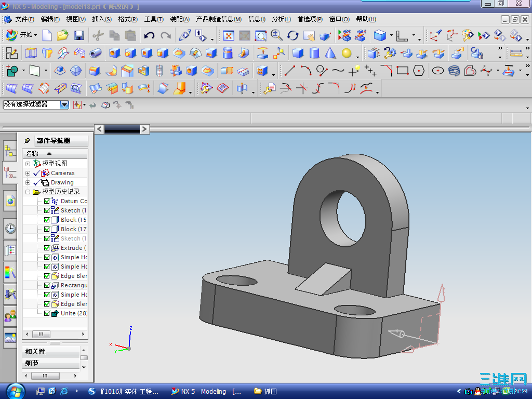
Task: Switch to the 『1016』实体 工程 taskbar window
Action: (x=124, y=392)
